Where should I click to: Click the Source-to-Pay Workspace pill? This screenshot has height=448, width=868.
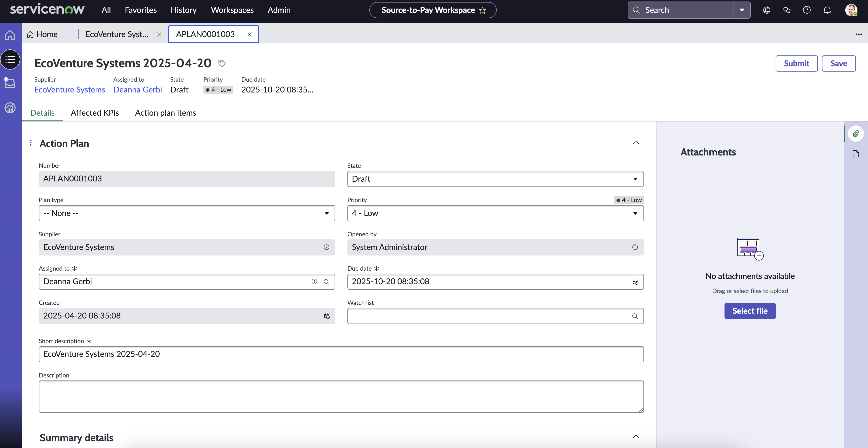(433, 10)
